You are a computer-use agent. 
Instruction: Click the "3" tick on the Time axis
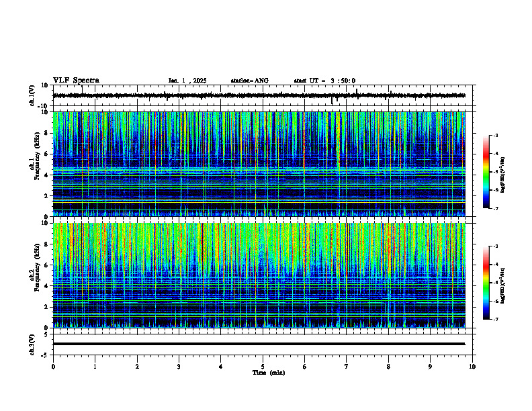[x=179, y=367]
